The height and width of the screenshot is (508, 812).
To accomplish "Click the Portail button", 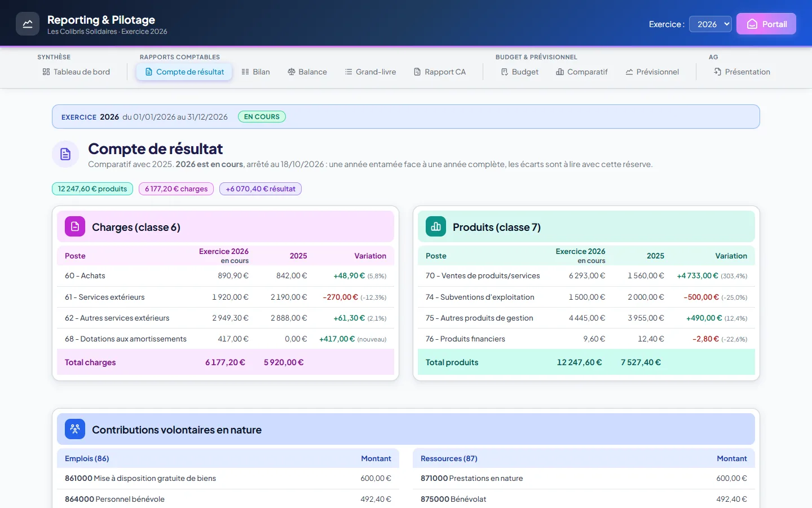I will tap(766, 24).
